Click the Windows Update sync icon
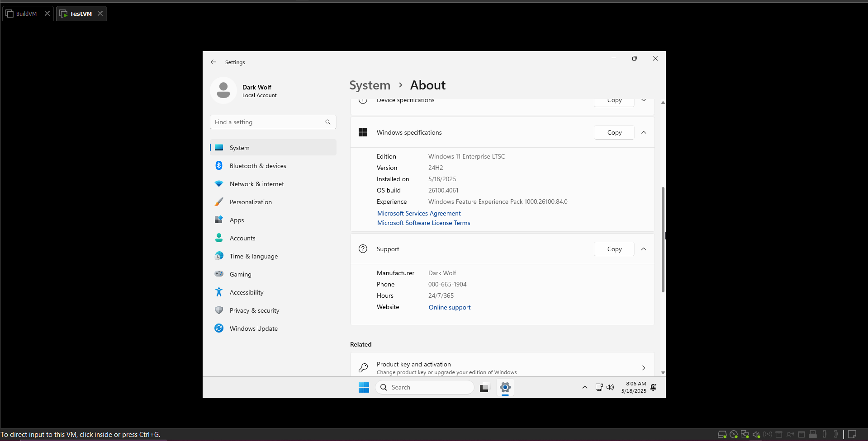The height and width of the screenshot is (441, 868). click(x=219, y=328)
